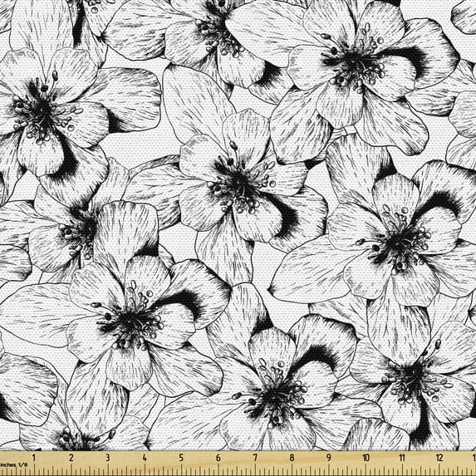Click the number 7 on the ruler
The width and height of the screenshot is (476, 476).
point(255,458)
